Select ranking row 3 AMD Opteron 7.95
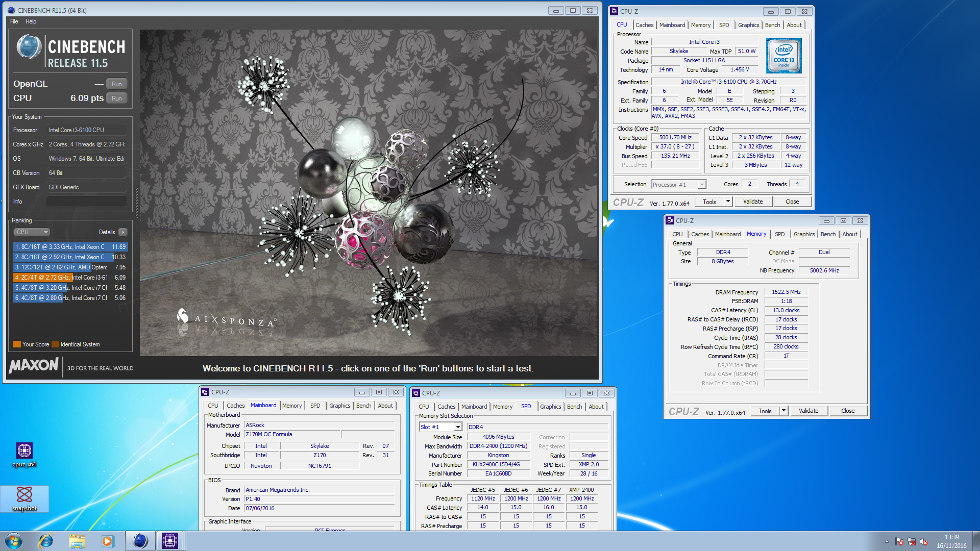 point(70,267)
